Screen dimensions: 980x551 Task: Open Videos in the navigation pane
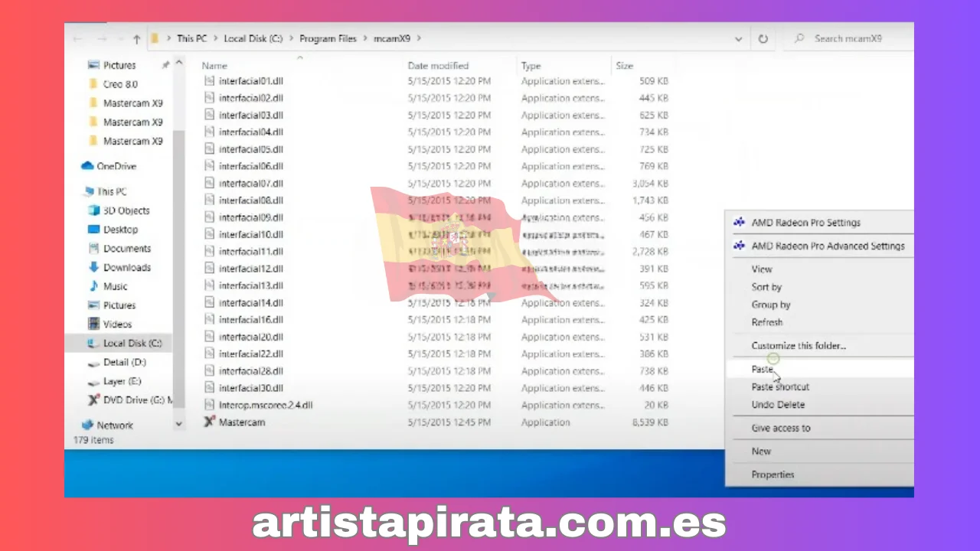point(110,324)
